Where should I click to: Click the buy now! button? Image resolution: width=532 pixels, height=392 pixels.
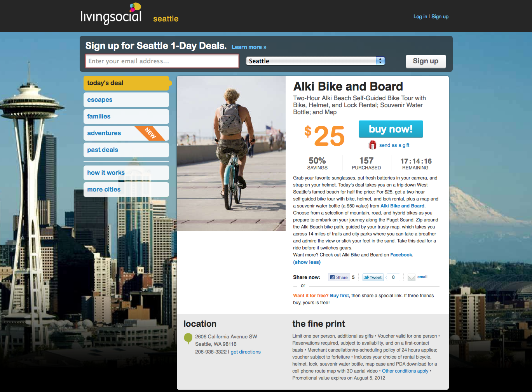tap(391, 129)
